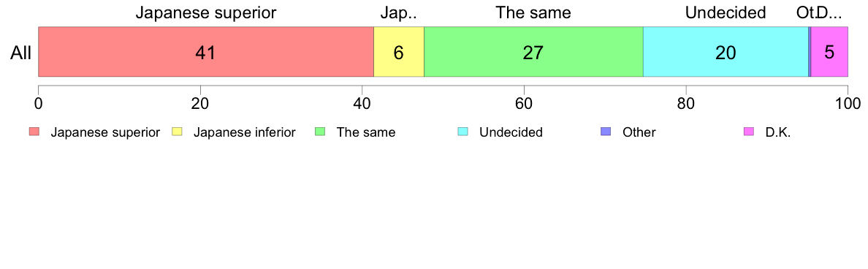Click the 'Japanese superior' header above the bar
Viewport: 868px width, 269px height.
206,12
